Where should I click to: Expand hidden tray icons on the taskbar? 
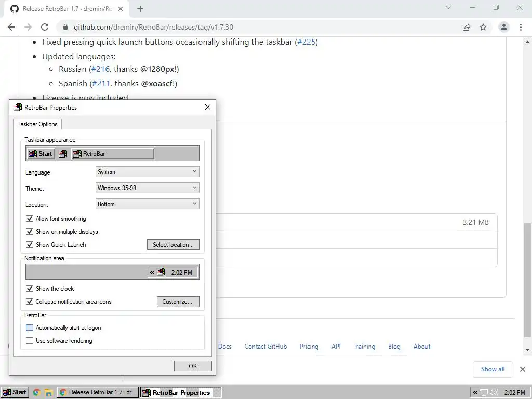click(475, 393)
